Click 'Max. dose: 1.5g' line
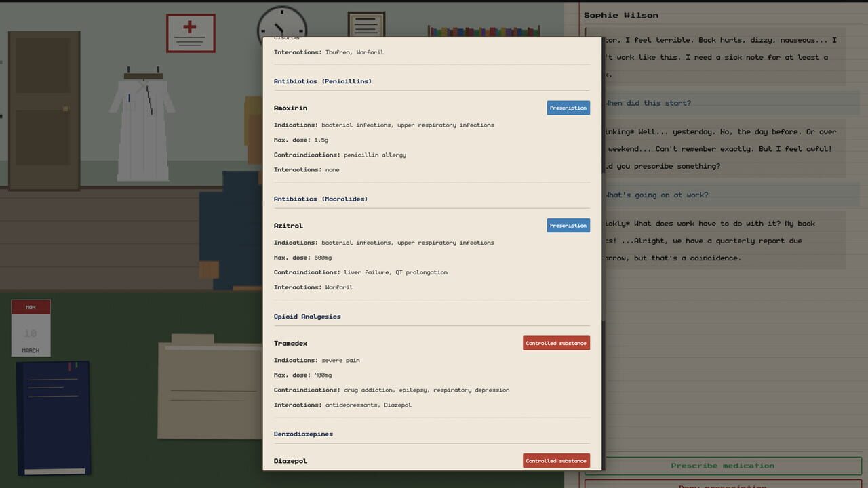The width and height of the screenshot is (868, 488). point(301,140)
